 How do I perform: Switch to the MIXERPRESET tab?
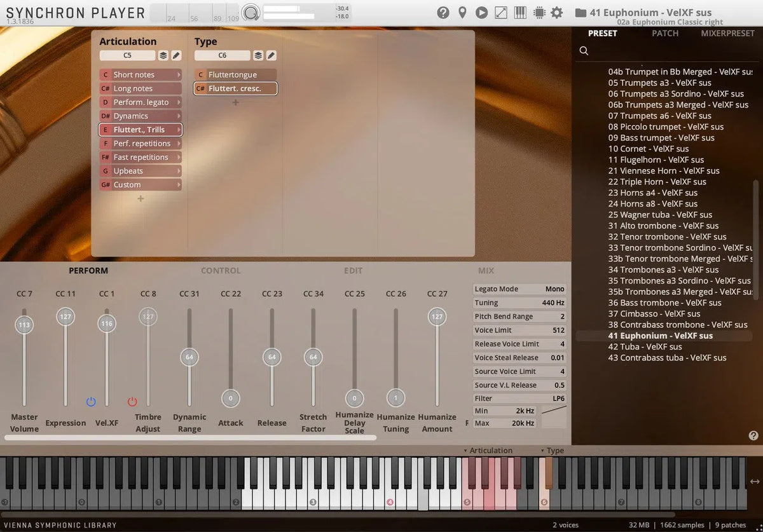coord(727,33)
